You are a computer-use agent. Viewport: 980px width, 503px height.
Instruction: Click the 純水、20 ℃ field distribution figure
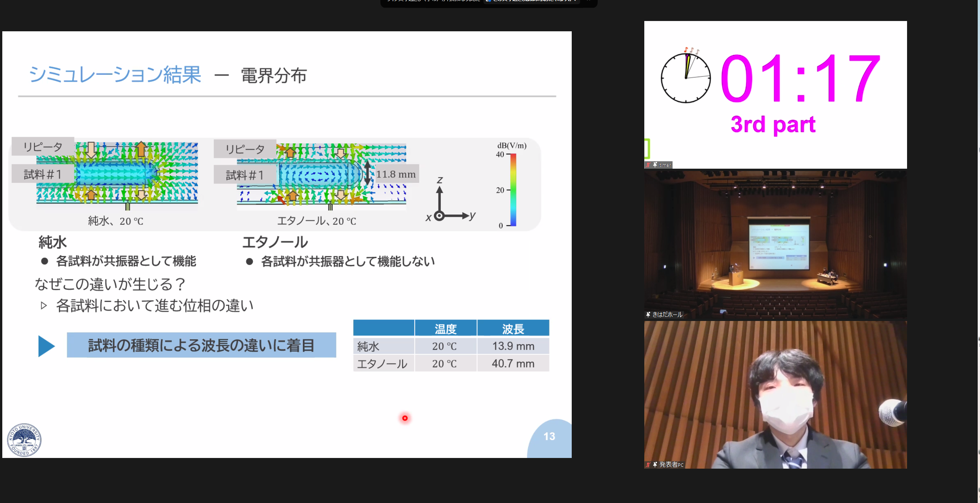[117, 176]
